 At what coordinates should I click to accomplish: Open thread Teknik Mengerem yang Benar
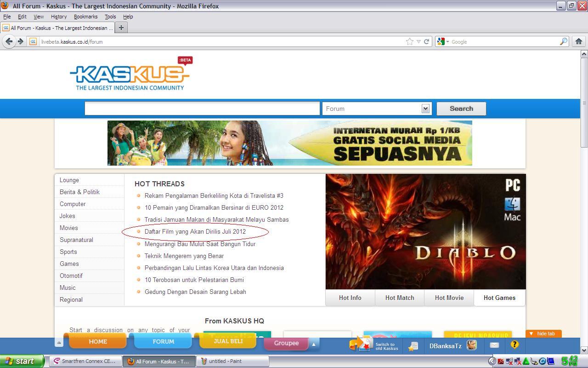click(184, 256)
